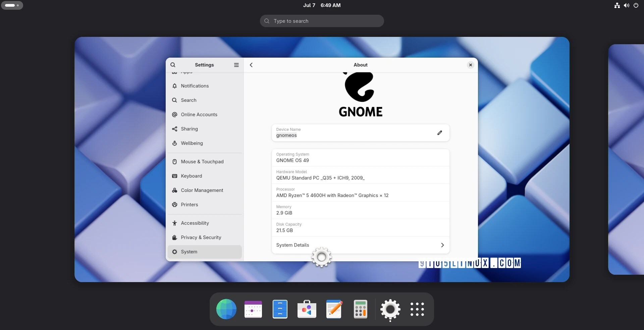Viewport: 644px width, 330px height.
Task: Launch the web browser from the dock
Action: [226, 309]
